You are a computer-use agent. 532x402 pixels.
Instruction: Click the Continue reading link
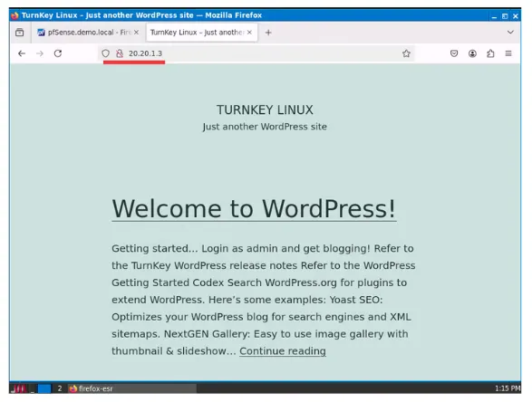click(x=283, y=351)
